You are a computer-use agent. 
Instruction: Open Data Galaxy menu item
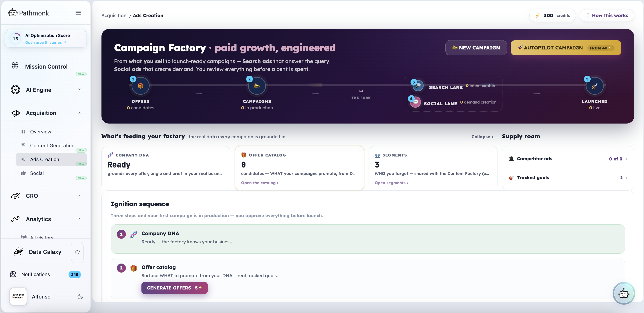[45, 252]
